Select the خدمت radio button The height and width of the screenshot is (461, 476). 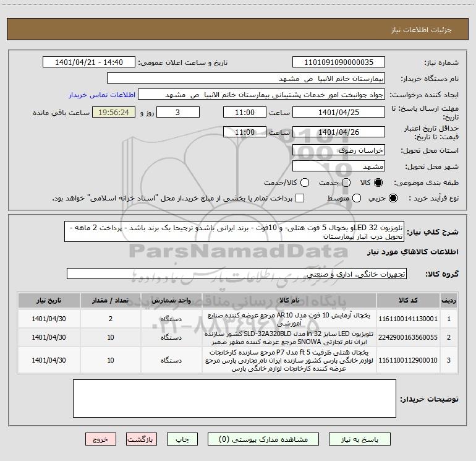346,183
